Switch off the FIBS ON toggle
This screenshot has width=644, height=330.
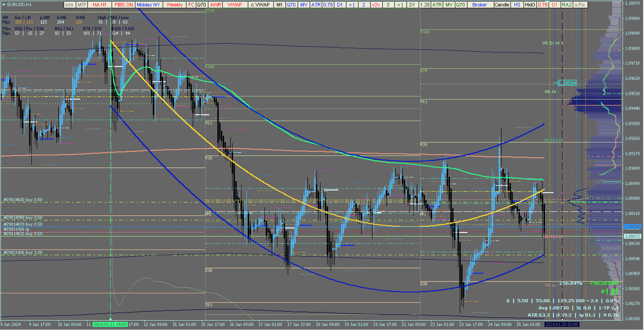coord(123,5)
